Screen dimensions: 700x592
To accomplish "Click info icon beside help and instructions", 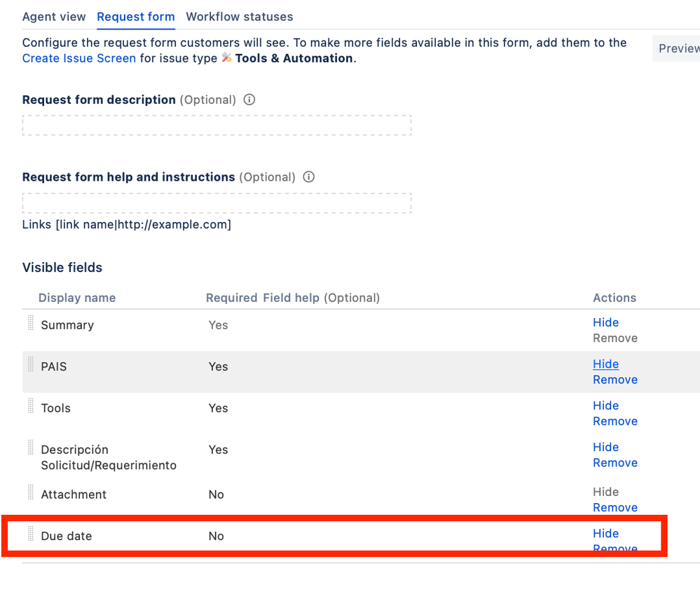I will (x=308, y=177).
